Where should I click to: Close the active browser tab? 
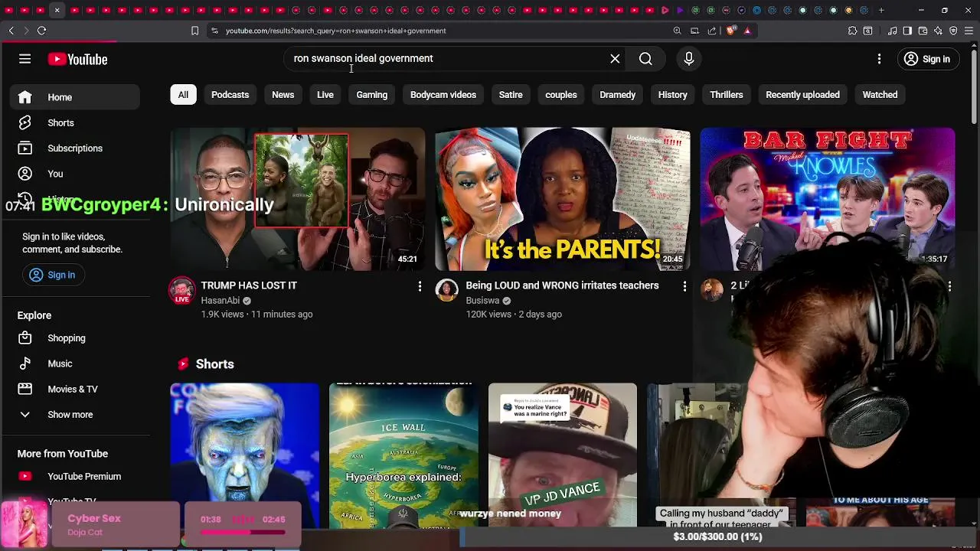57,10
